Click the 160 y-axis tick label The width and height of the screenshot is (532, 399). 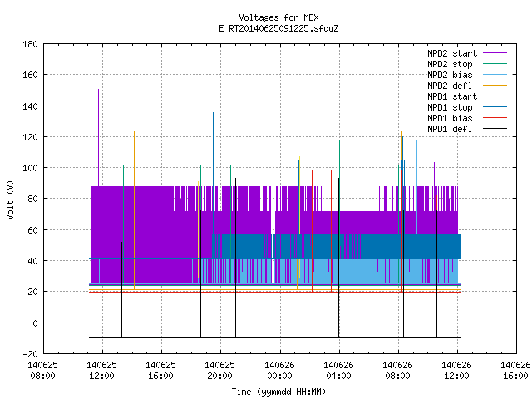(x=30, y=75)
